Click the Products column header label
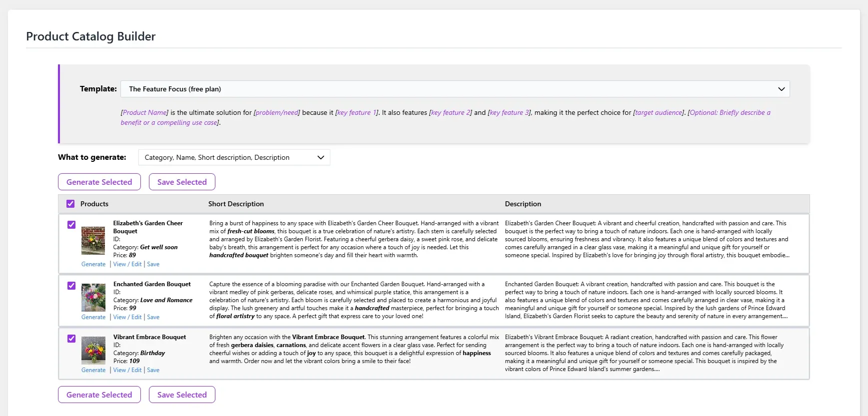 pos(94,204)
